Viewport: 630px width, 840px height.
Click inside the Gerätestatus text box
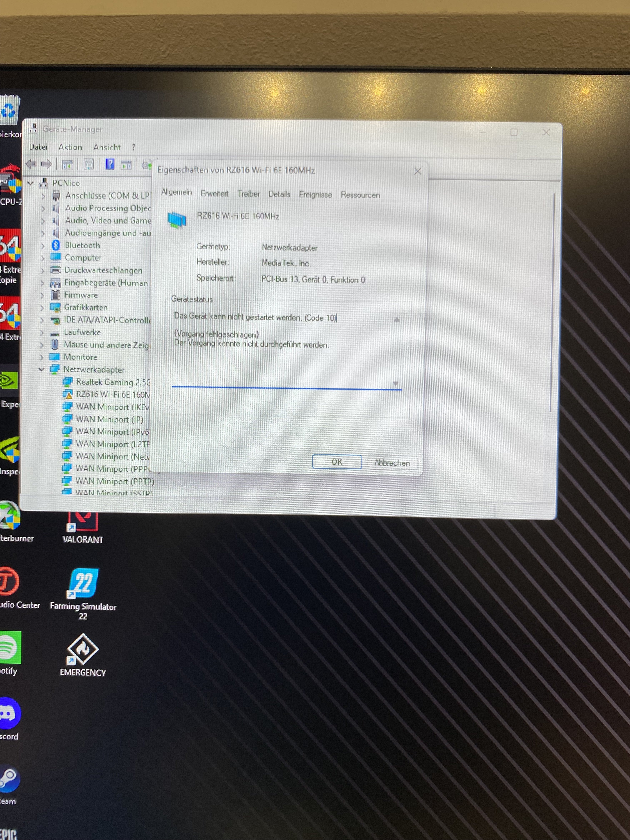click(x=281, y=357)
